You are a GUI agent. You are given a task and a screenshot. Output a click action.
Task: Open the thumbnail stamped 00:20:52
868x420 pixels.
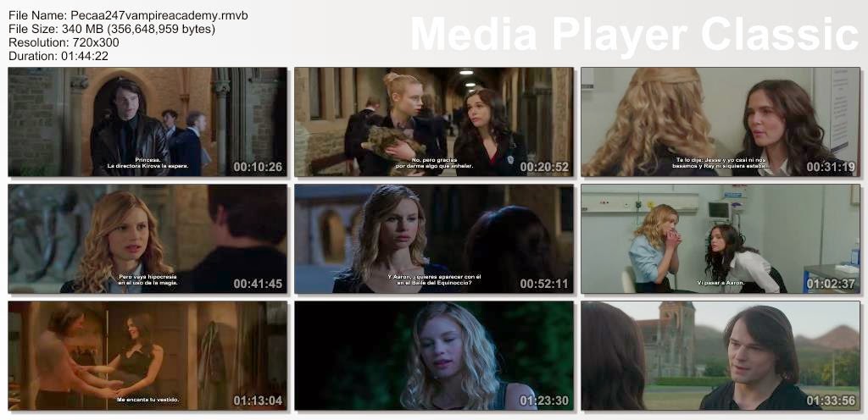pyautogui.click(x=434, y=122)
